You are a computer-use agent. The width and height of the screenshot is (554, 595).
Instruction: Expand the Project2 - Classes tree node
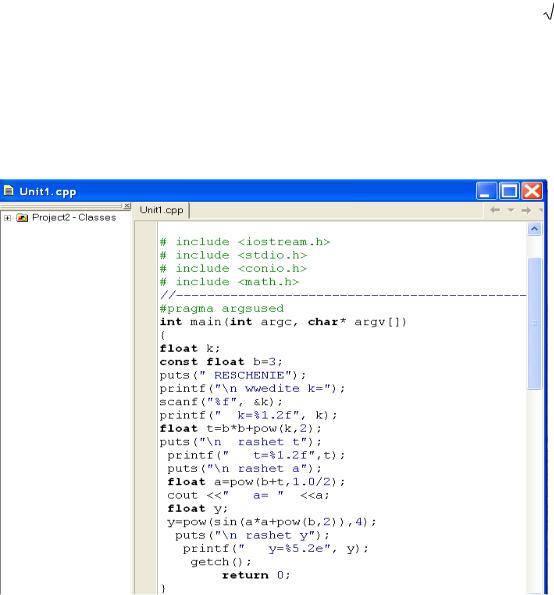7,218
